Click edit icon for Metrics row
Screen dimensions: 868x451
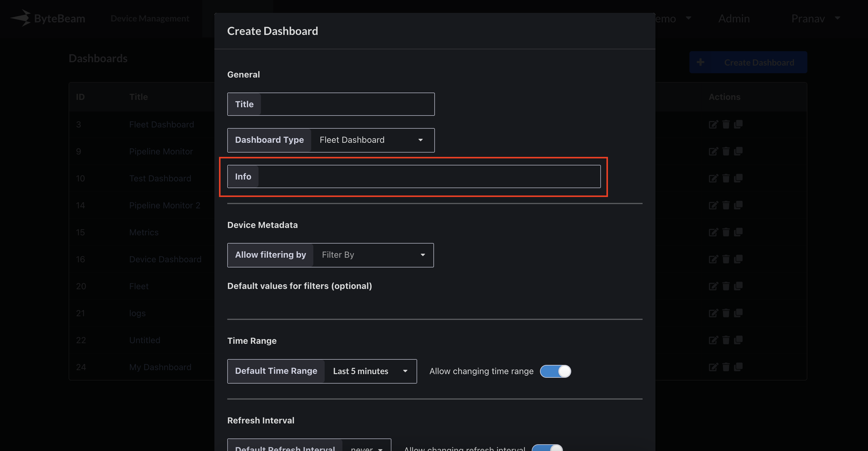coord(713,232)
